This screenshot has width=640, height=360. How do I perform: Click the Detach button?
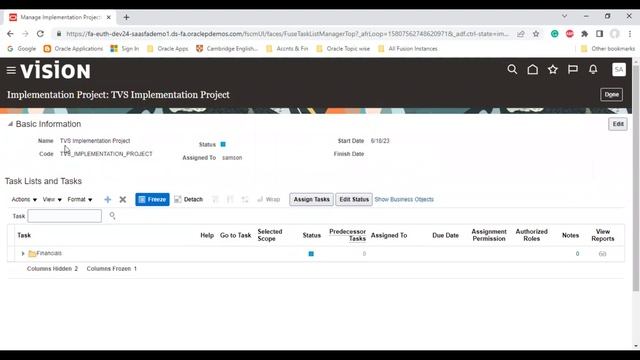pyautogui.click(x=189, y=200)
